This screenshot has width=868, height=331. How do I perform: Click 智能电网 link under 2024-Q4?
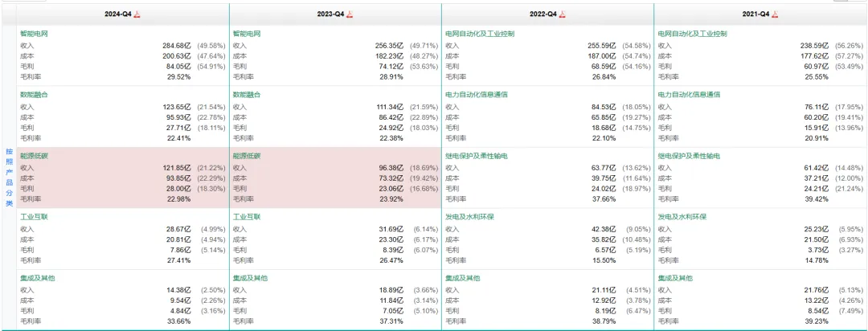tap(35, 34)
